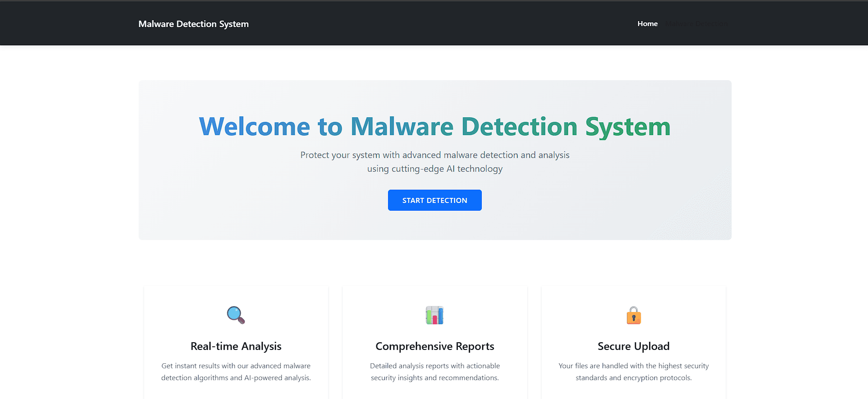The width and height of the screenshot is (868, 399).
Task: Go to Malware Detection in navbar
Action: [x=696, y=24]
